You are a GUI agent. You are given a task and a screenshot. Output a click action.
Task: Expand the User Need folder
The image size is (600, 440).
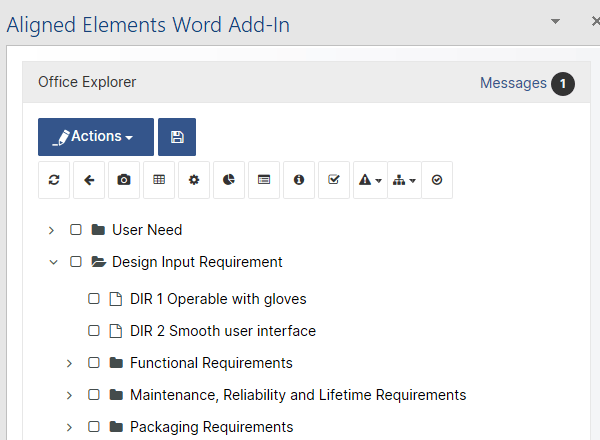point(52,230)
